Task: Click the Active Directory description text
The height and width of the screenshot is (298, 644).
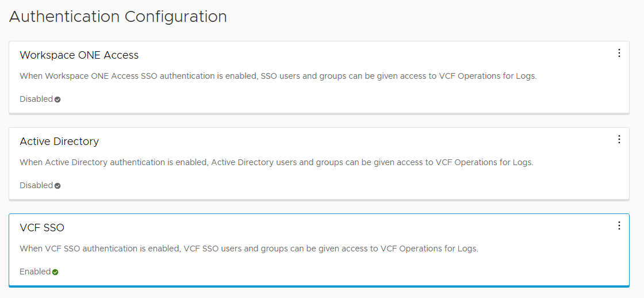Action: [276, 162]
